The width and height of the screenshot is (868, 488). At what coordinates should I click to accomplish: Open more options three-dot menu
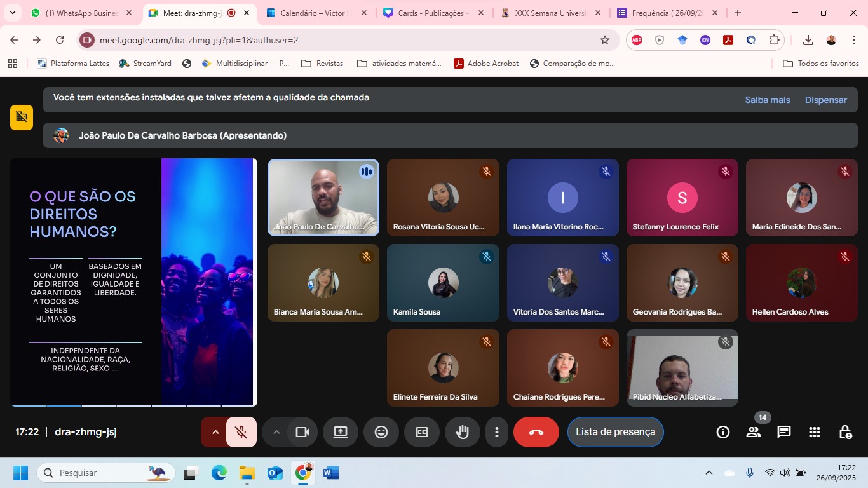[x=496, y=432]
